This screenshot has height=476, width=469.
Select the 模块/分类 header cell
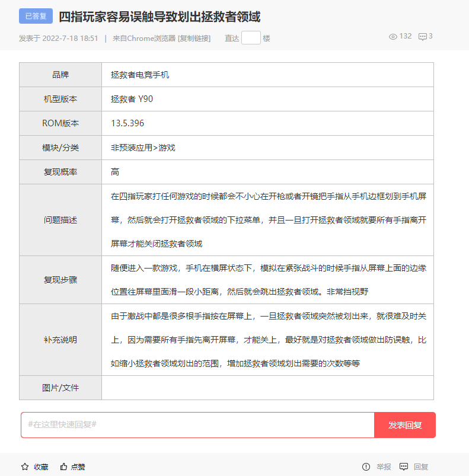coord(60,148)
